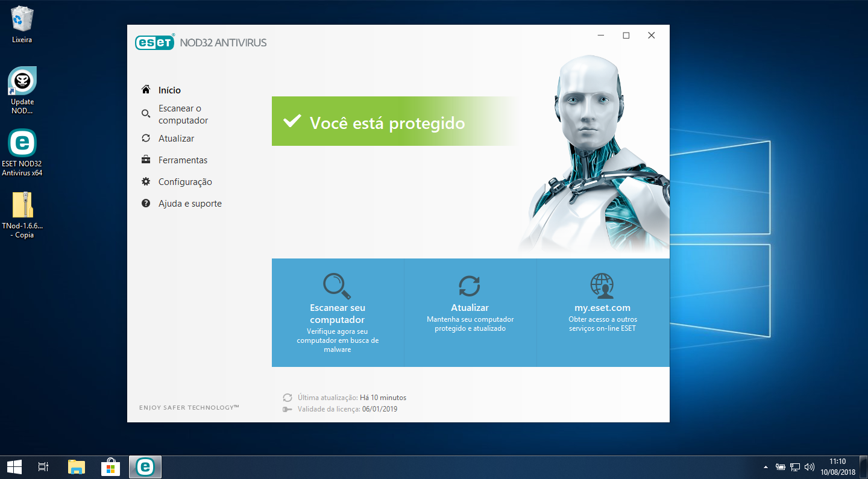The height and width of the screenshot is (479, 868).
Task: Go to the Atualizar section in sidebar
Action: point(176,138)
